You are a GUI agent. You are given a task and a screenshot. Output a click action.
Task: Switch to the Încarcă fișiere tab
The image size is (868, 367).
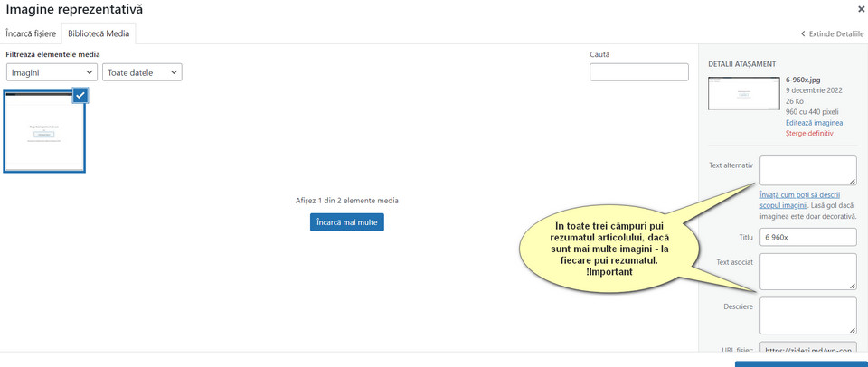(31, 33)
